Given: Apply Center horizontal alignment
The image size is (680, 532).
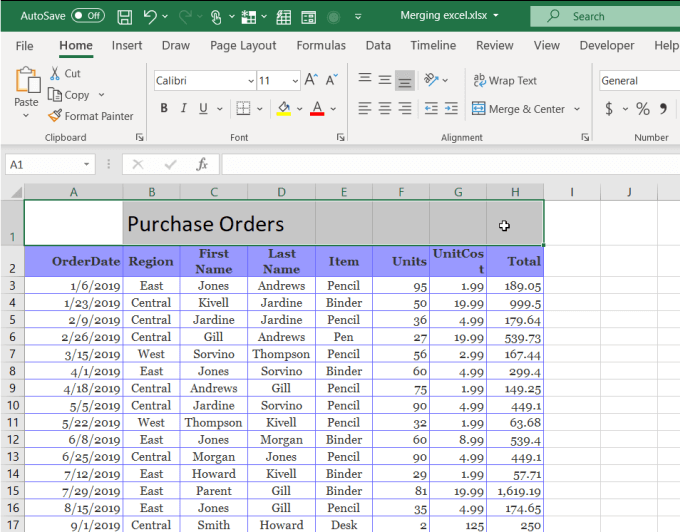Looking at the screenshot, I should pos(384,109).
